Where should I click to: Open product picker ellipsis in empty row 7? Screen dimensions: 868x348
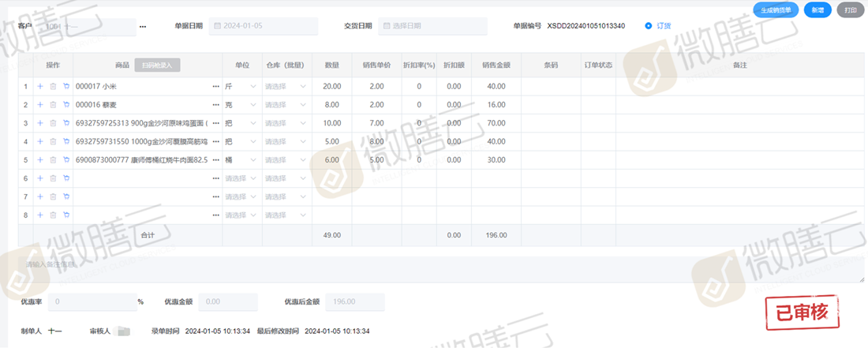pyautogui.click(x=215, y=197)
